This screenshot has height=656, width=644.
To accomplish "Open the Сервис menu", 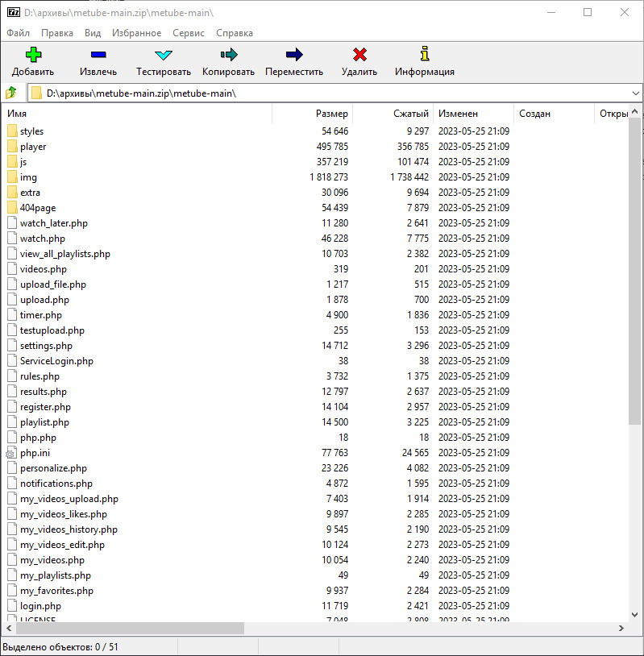I will tap(189, 33).
